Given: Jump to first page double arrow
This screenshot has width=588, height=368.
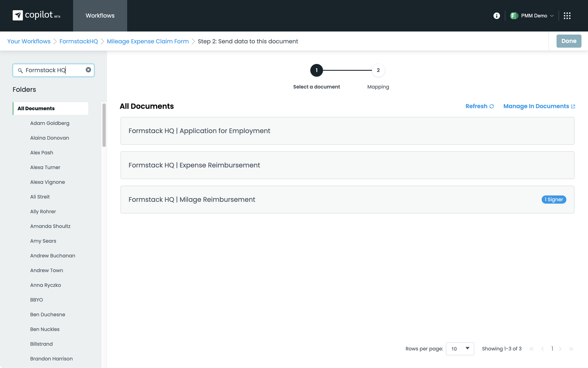Looking at the screenshot, I should 532,349.
